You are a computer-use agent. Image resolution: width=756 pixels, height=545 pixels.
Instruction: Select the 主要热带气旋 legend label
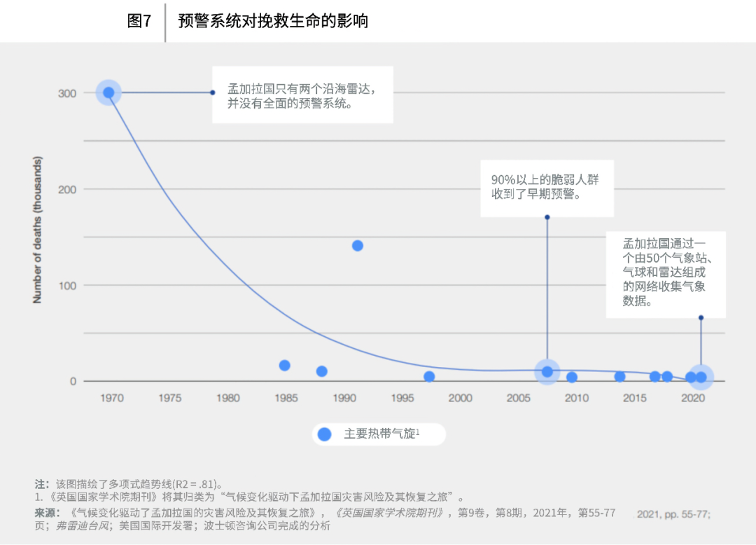click(381, 434)
